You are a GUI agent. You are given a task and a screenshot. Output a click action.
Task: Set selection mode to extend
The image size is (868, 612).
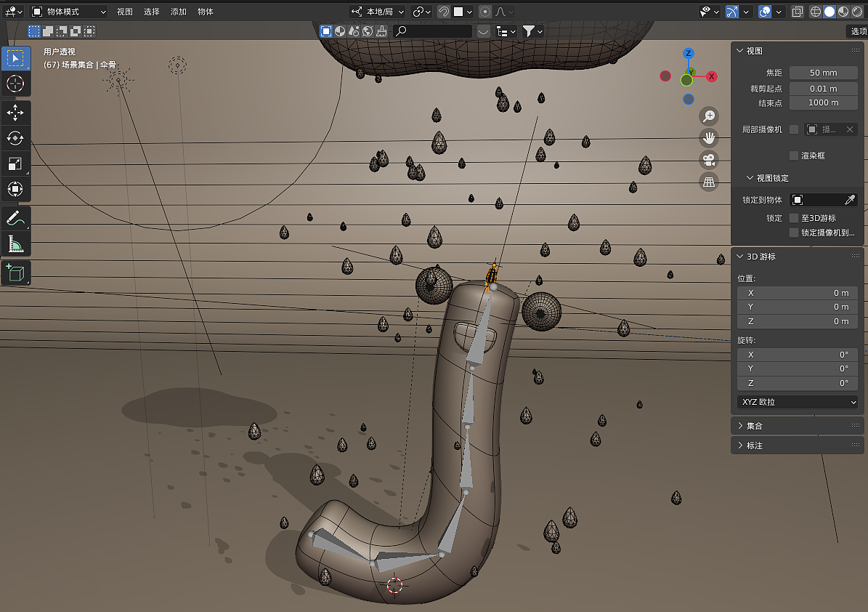(48, 31)
